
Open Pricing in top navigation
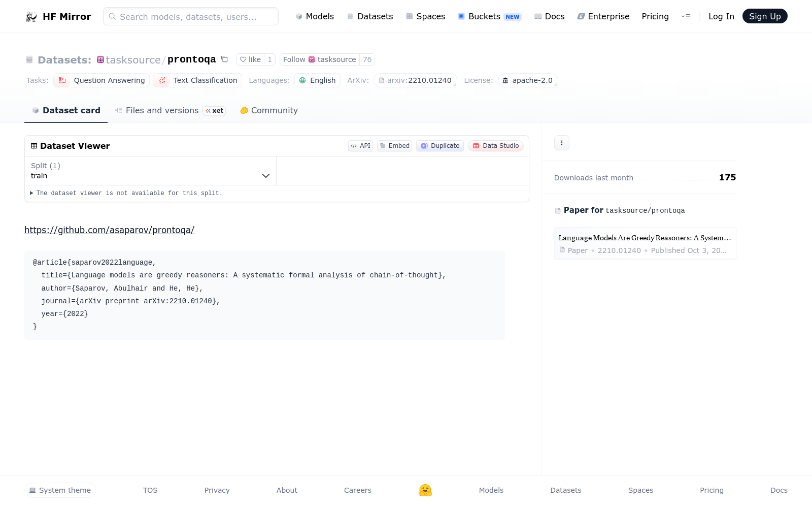655,17
